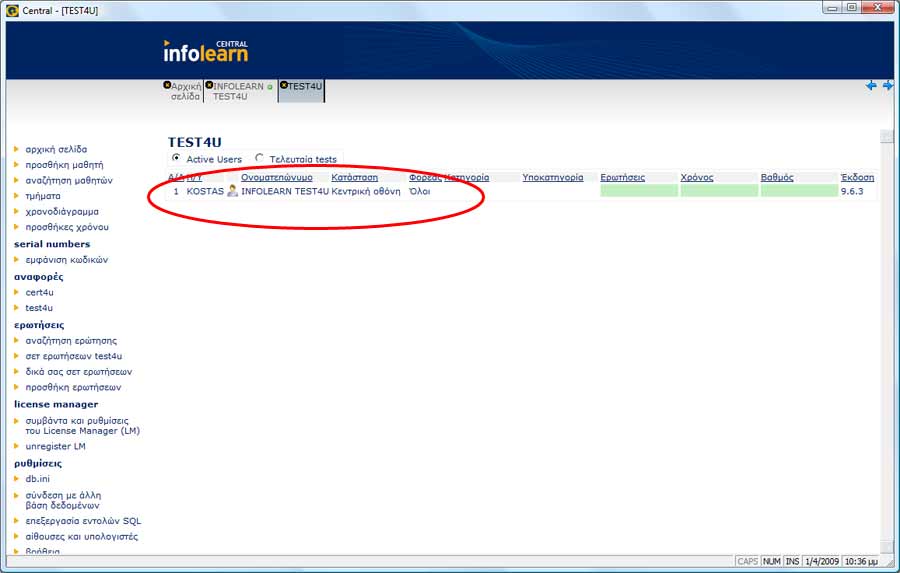Open συμβάντα και ρυθμίσεις του License Manager
Viewport: 900px width, 573px height.
pos(83,425)
